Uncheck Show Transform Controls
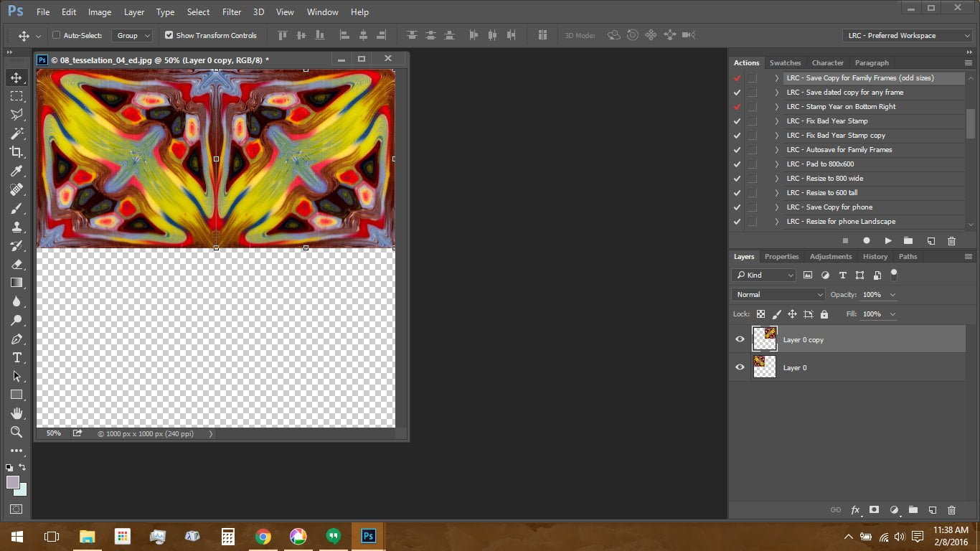The image size is (980, 551). [169, 35]
